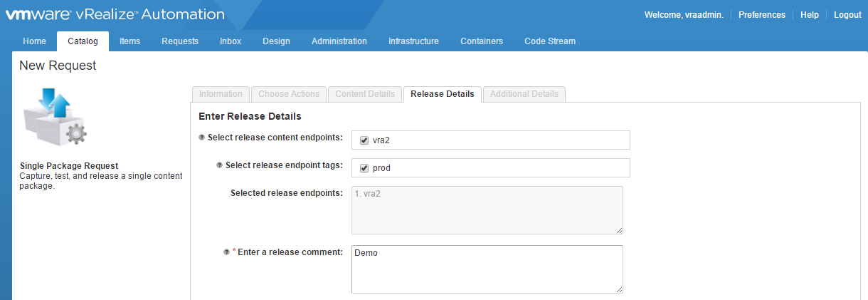The image size is (868, 300).
Task: Switch to the Additional Details step tab
Action: tap(524, 94)
